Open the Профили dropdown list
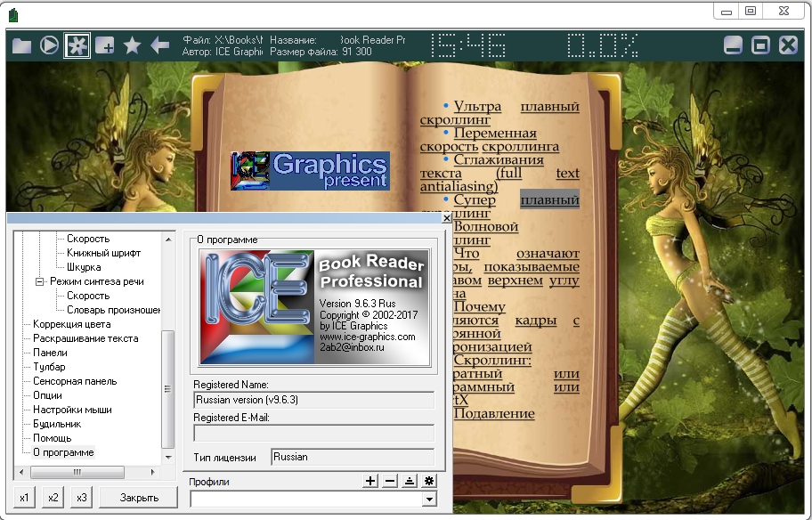812x520 pixels. [x=429, y=500]
